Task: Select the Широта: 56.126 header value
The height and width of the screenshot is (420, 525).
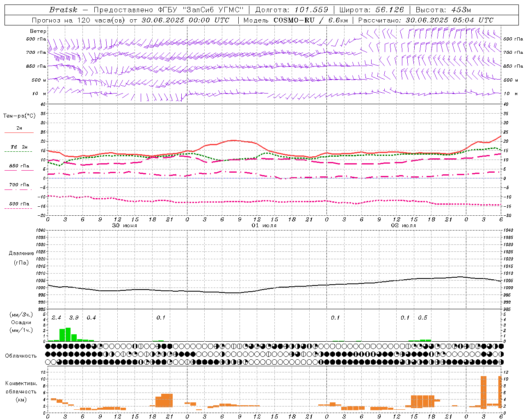Action: point(372,10)
